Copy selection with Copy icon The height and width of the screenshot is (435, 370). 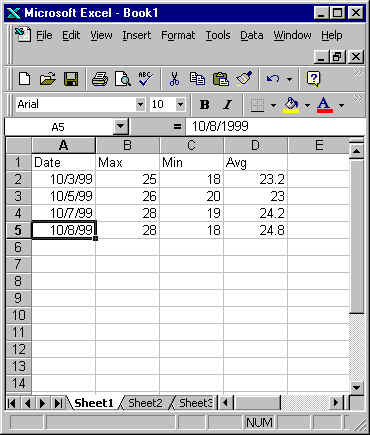coord(197,79)
